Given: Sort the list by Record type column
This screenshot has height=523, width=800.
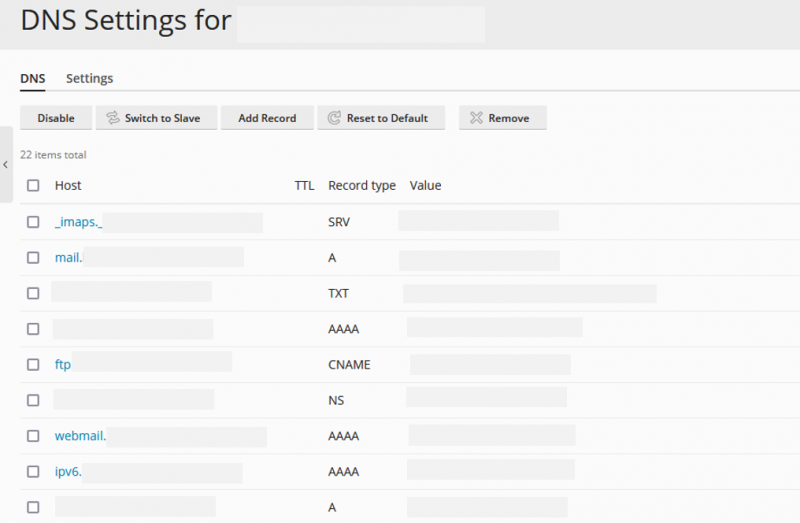Looking at the screenshot, I should coord(362,185).
